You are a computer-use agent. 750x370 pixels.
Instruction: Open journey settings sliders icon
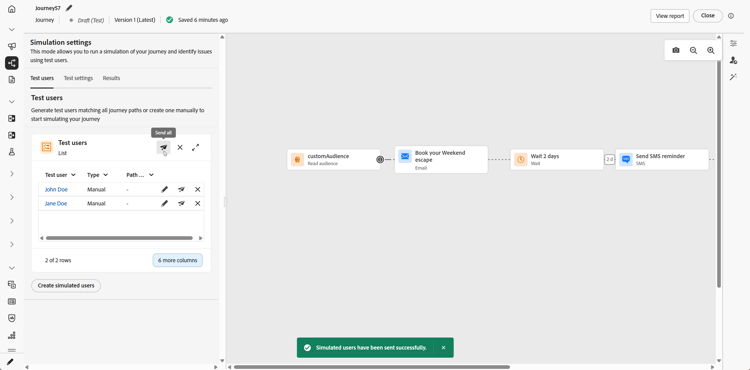click(x=733, y=44)
